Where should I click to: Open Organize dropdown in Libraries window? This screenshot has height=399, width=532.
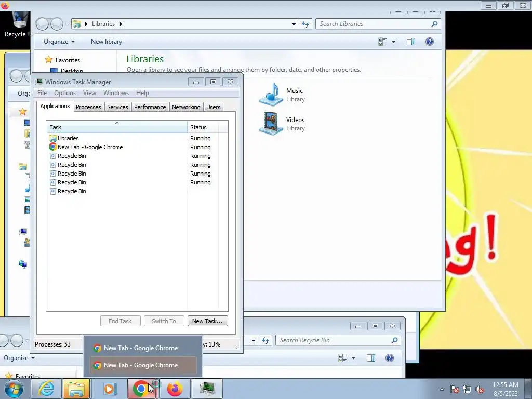pyautogui.click(x=59, y=42)
